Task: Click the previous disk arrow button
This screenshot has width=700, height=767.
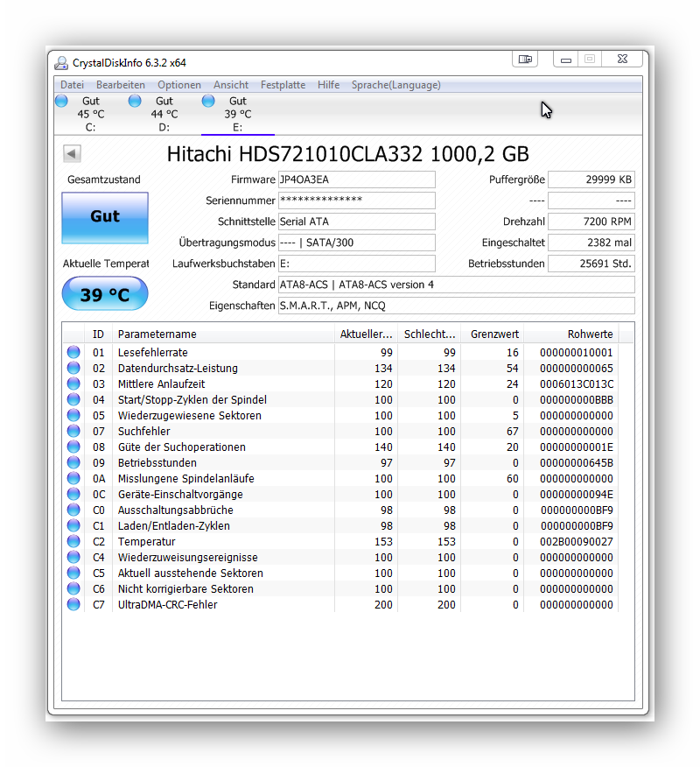Action: [72, 153]
